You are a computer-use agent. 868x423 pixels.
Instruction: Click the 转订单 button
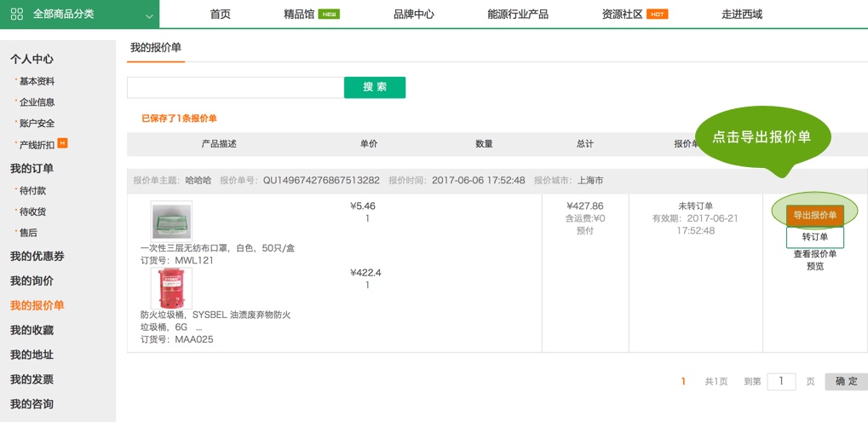814,237
